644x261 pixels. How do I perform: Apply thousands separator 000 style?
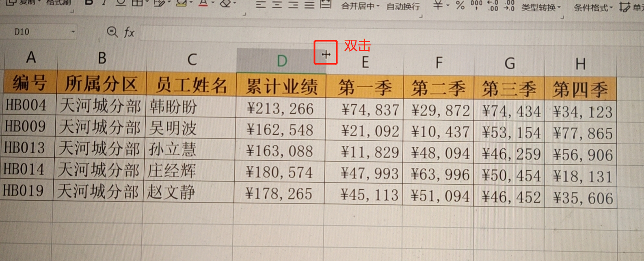tap(476, 5)
